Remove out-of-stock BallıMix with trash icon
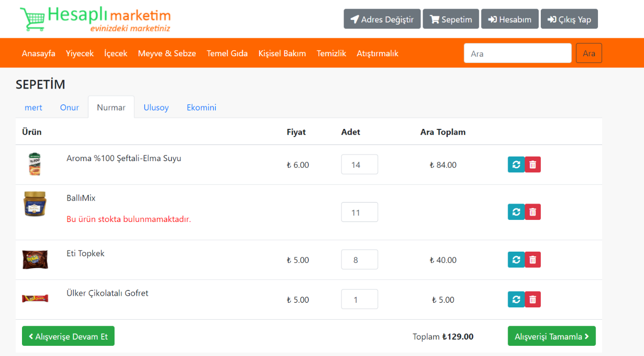644x356 pixels. pyautogui.click(x=533, y=211)
